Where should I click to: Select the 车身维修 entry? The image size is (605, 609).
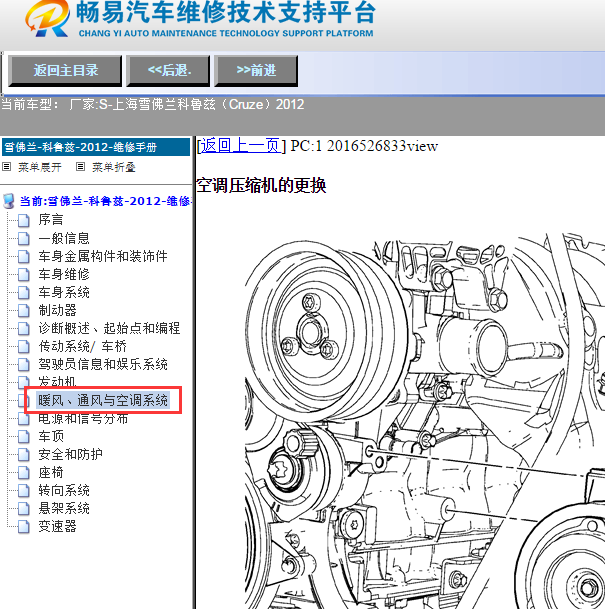[64, 274]
